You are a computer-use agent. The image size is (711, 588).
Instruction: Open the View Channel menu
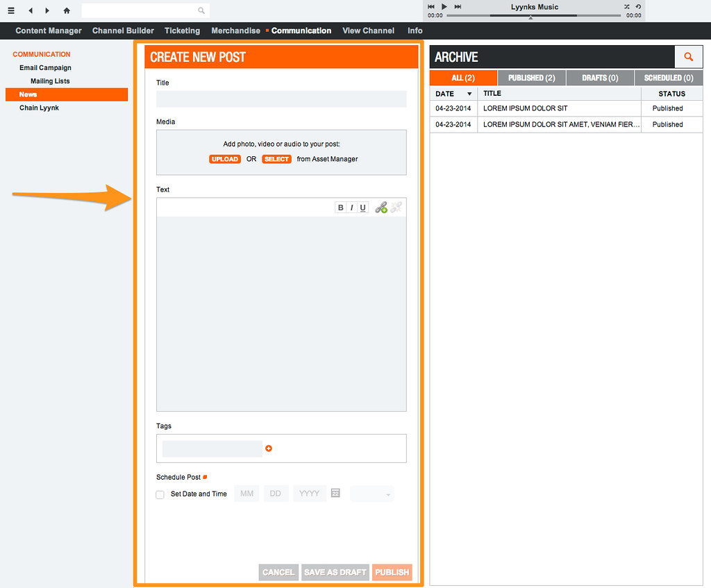pos(368,31)
